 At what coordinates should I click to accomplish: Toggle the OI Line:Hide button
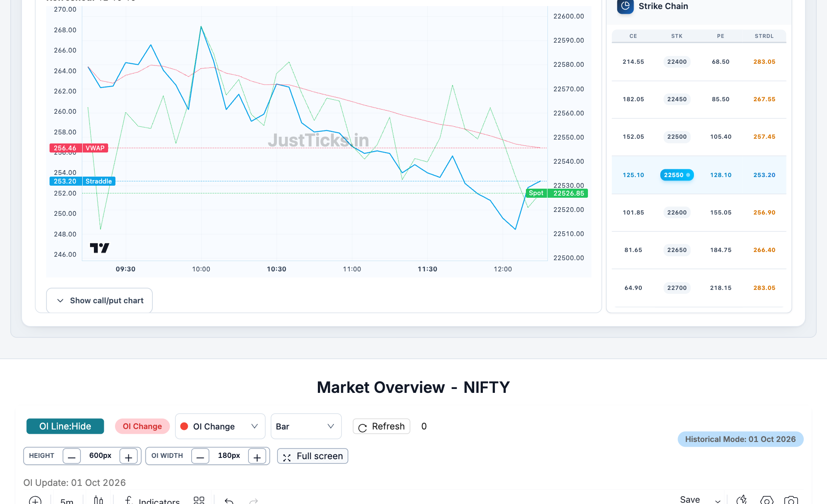[65, 426]
